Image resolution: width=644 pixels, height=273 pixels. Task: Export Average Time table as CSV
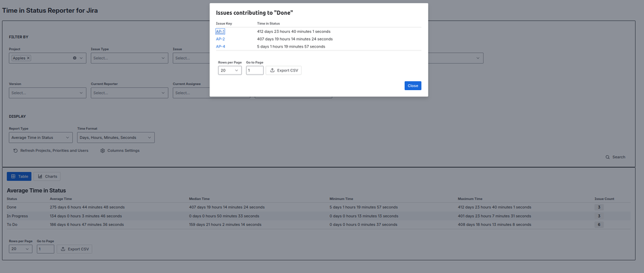74,249
